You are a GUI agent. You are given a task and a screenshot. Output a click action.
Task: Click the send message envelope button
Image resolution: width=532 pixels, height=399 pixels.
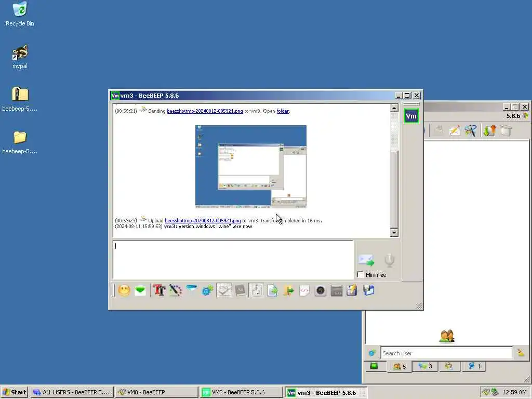click(366, 260)
